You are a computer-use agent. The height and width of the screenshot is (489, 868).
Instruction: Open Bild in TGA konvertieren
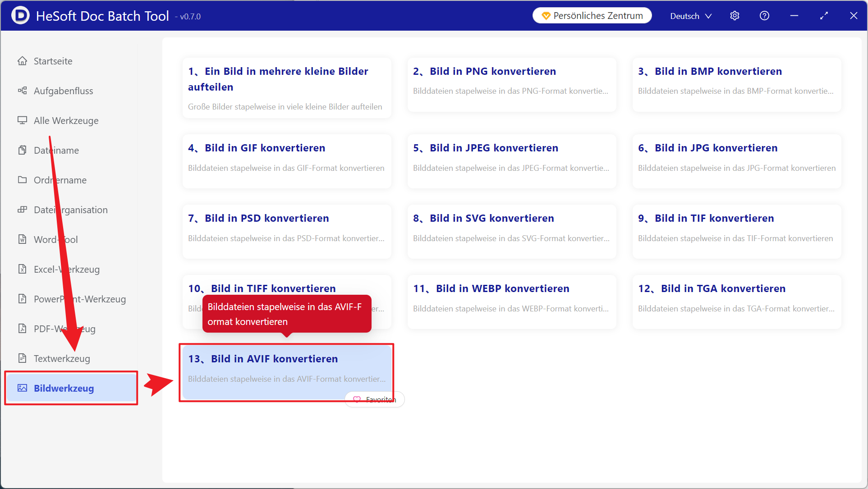[x=737, y=302]
